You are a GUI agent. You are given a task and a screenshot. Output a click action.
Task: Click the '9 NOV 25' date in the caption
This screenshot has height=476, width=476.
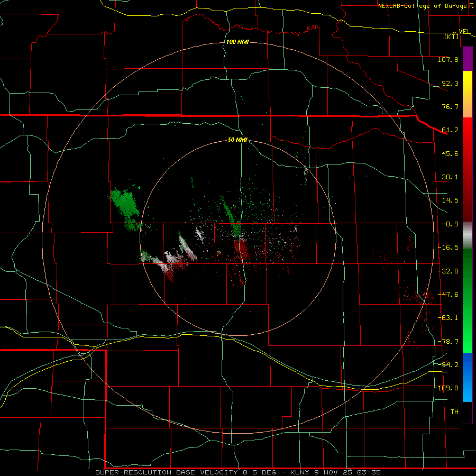tap(334, 472)
